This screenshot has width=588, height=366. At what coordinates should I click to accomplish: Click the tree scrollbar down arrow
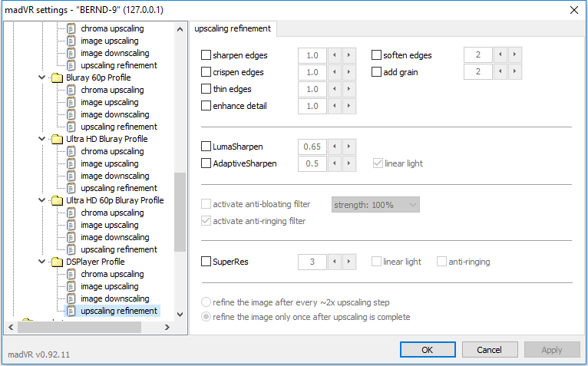[180, 315]
